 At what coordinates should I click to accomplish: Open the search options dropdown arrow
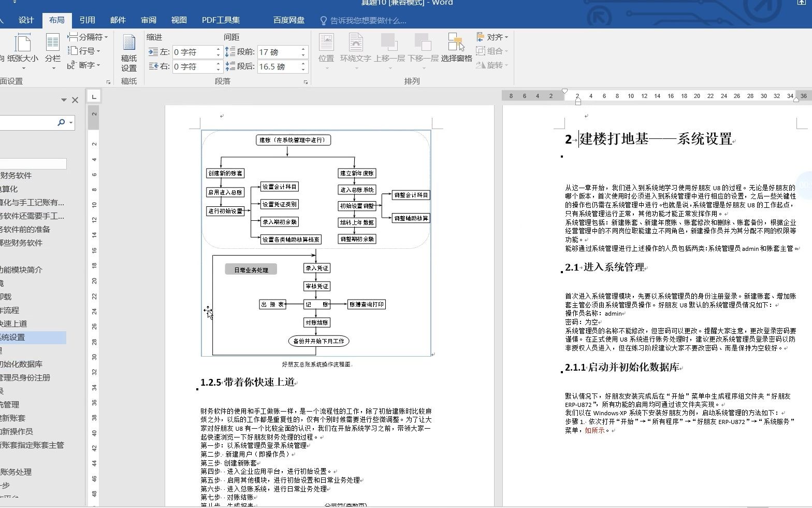click(71, 123)
